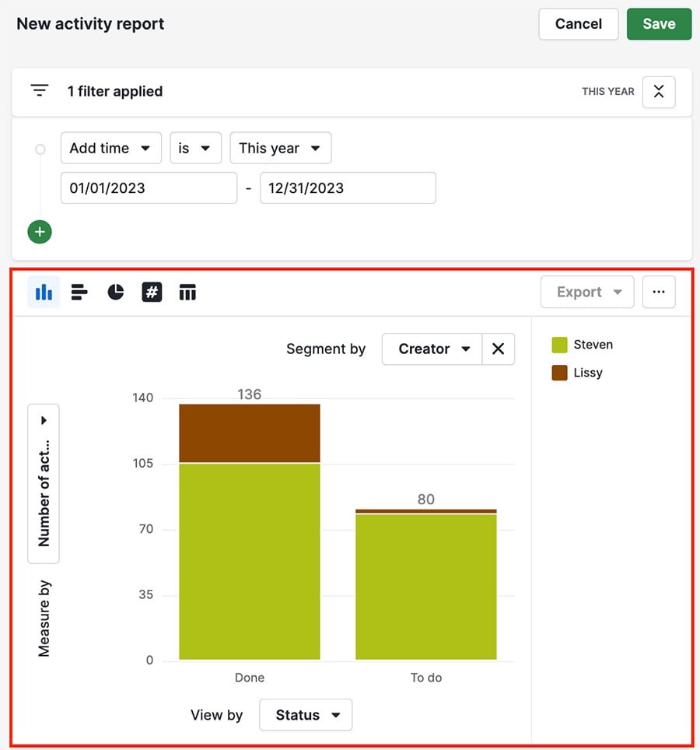Collapse the THIS YEAR filter panel
700x750 pixels.
[658, 91]
